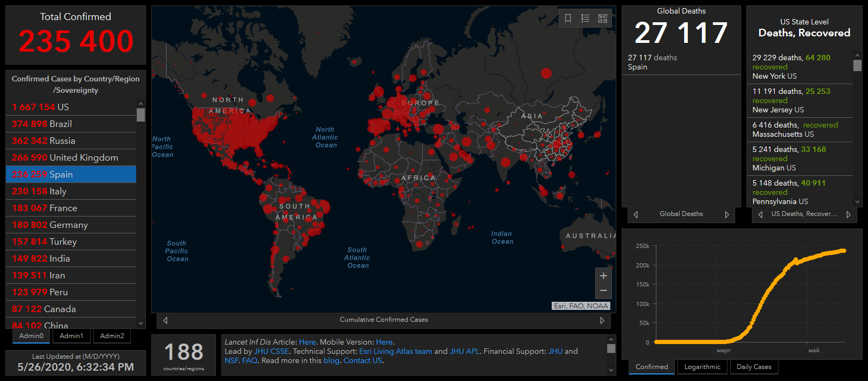This screenshot has width=868, height=381.
Task: Open the FAQ link
Action: point(250,360)
